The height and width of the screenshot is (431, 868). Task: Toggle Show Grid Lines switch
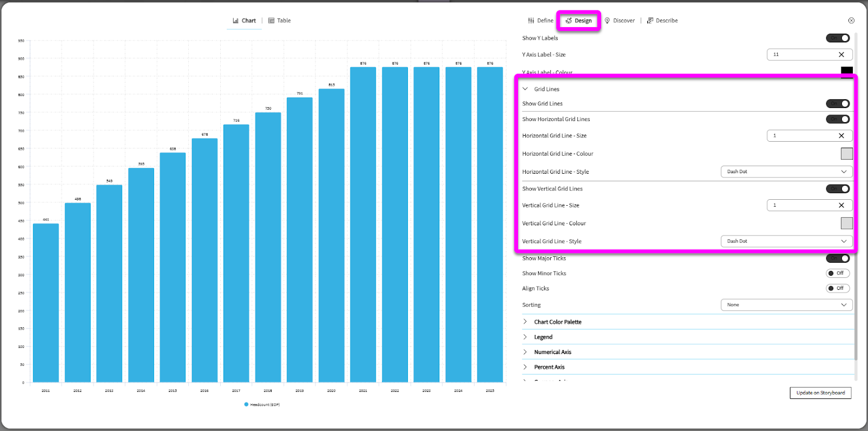tap(838, 104)
